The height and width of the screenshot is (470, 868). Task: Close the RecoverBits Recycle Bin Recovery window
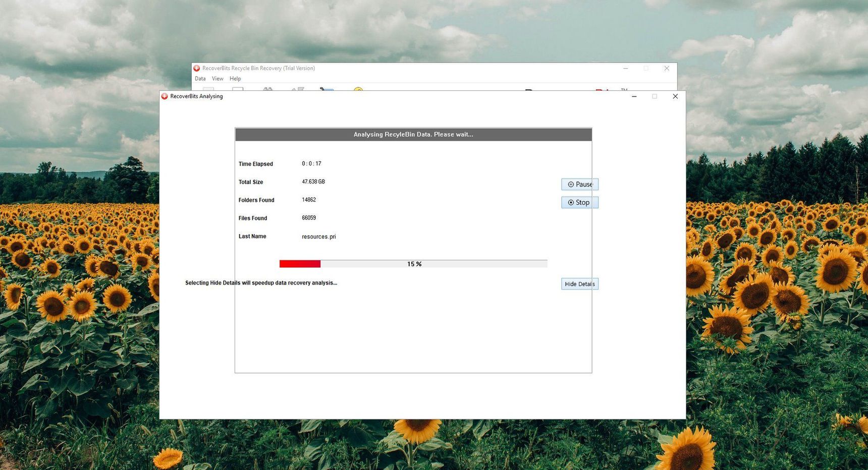pyautogui.click(x=667, y=68)
